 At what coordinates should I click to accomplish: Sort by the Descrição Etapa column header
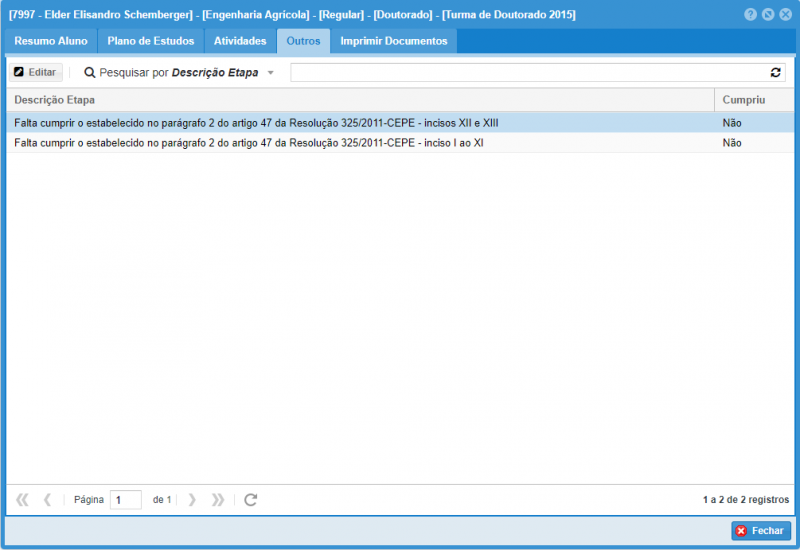point(360,100)
